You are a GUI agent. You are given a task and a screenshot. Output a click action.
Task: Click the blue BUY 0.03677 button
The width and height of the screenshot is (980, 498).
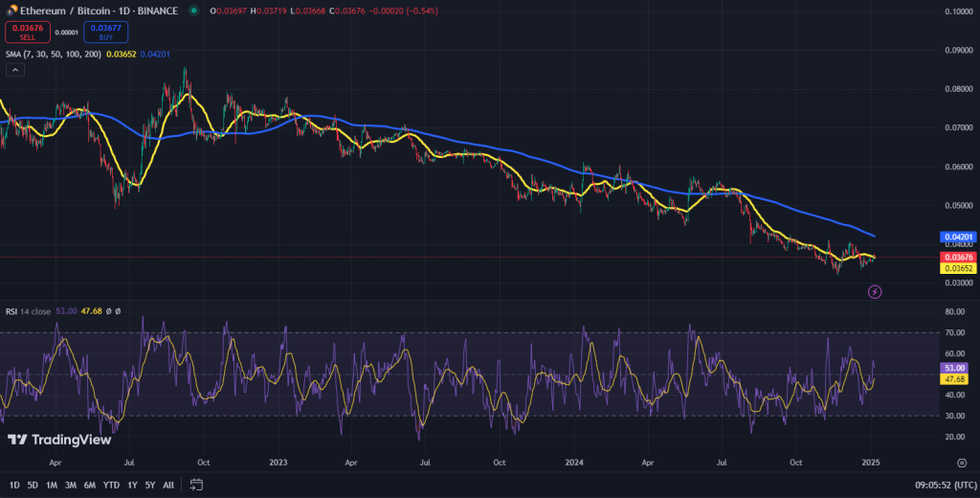tap(105, 32)
